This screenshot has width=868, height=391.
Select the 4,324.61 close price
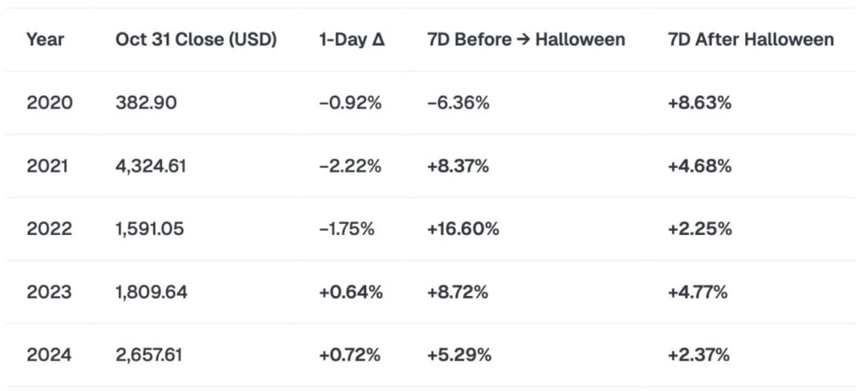pos(151,166)
